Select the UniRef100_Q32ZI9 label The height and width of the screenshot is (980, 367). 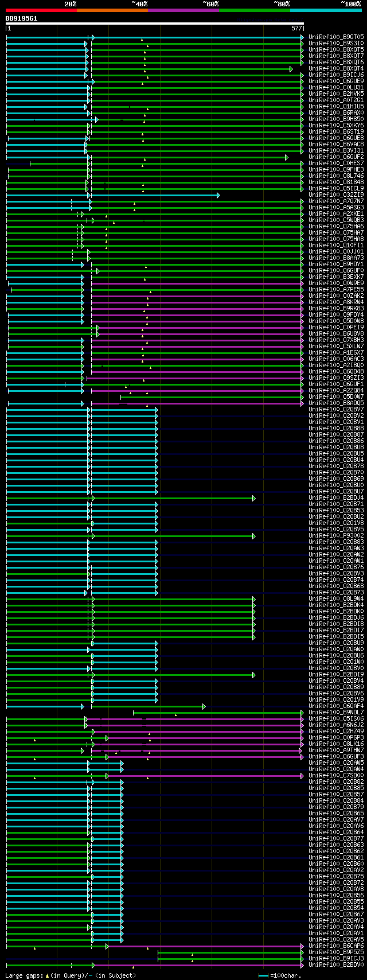pyautogui.click(x=336, y=195)
